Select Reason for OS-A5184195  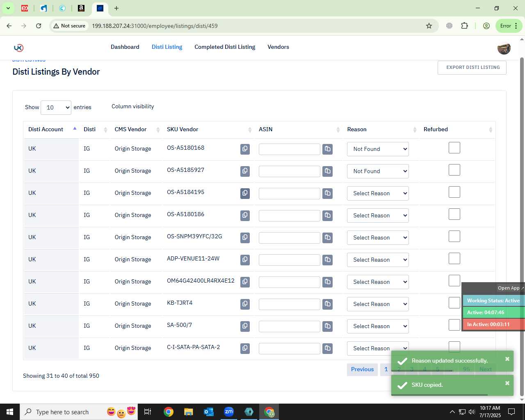(x=378, y=193)
